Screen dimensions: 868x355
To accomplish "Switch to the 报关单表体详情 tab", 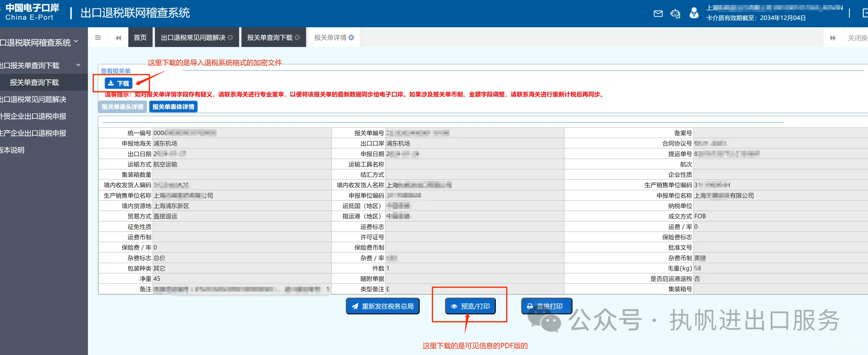I will (x=173, y=106).
